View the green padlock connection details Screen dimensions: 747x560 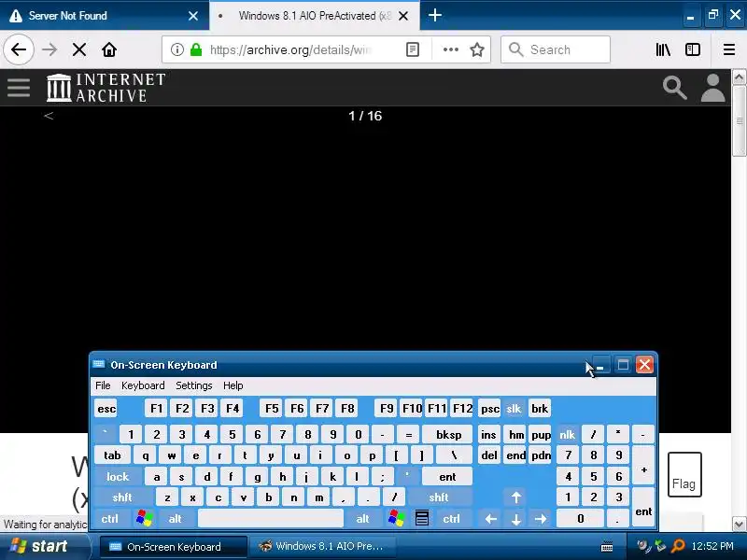coord(196,49)
